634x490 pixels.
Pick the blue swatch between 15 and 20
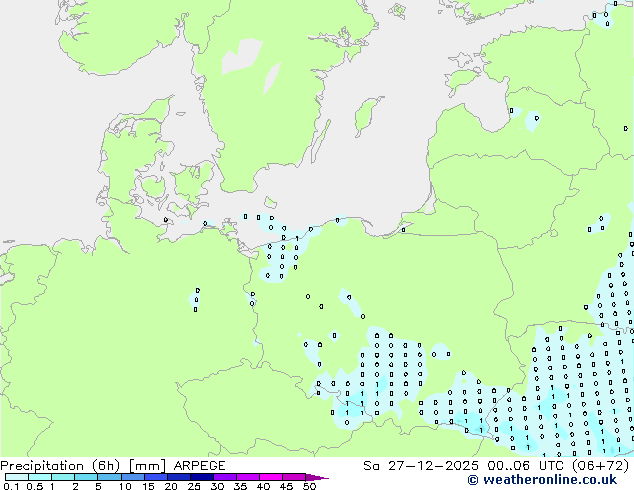[155, 477]
